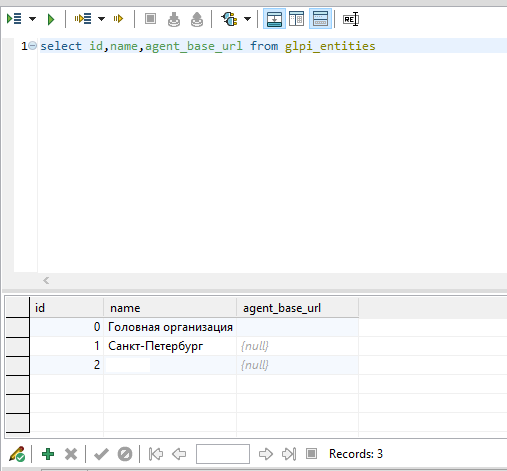Image resolution: width=507 pixels, height=471 pixels.
Task: Click the Rollback transaction icon
Action: (x=197, y=19)
